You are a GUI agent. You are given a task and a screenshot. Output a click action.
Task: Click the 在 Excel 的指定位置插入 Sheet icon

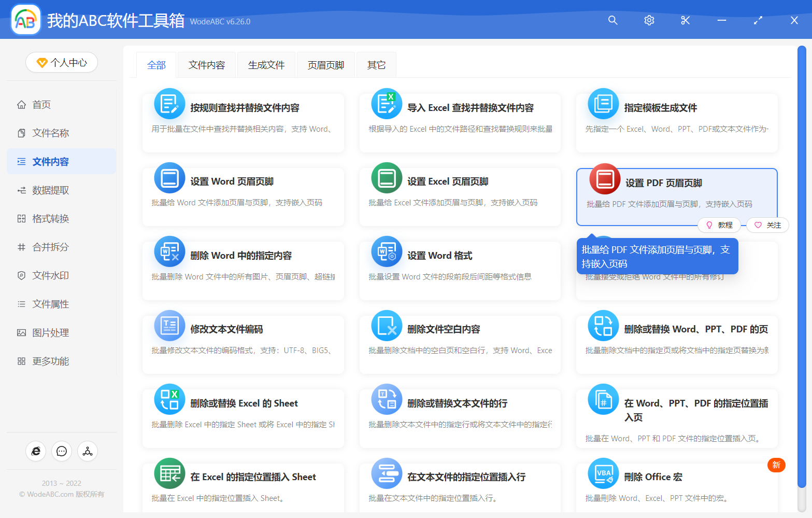click(x=169, y=473)
